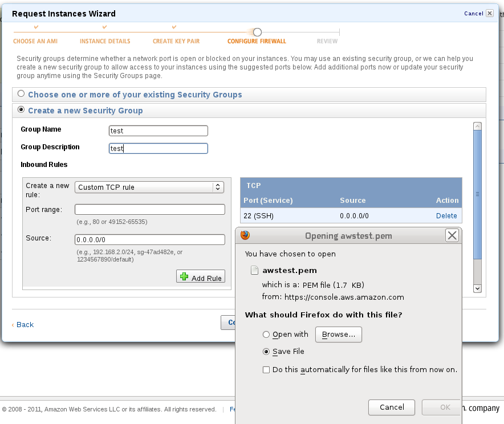Click the scrollbar up arrow
The width and height of the screenshot is (504, 424).
click(477, 127)
